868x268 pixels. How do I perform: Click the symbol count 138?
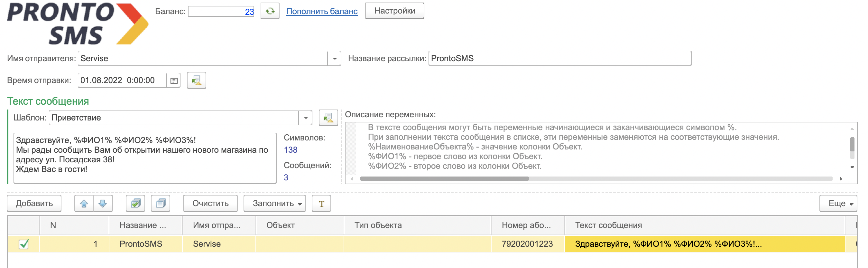pos(291,150)
